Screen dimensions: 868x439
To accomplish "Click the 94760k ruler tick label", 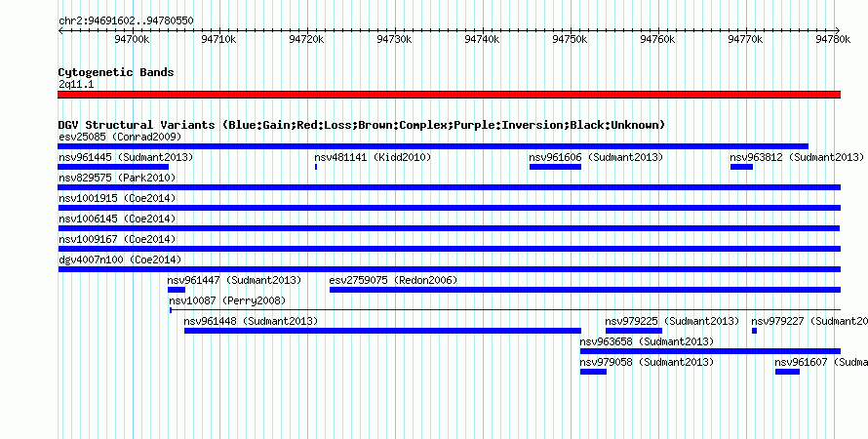I will [657, 39].
